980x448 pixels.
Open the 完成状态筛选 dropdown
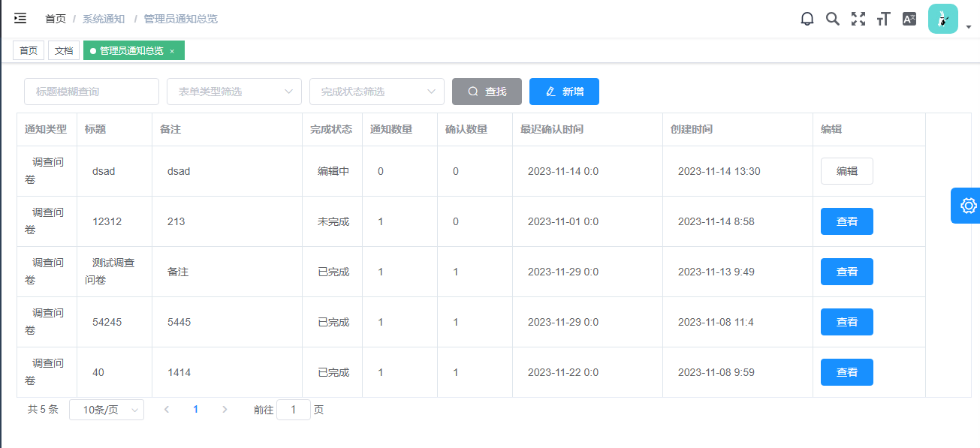pos(376,92)
